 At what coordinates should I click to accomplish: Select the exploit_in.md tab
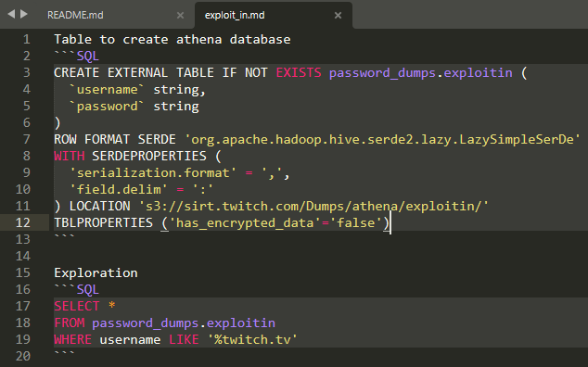pos(235,15)
